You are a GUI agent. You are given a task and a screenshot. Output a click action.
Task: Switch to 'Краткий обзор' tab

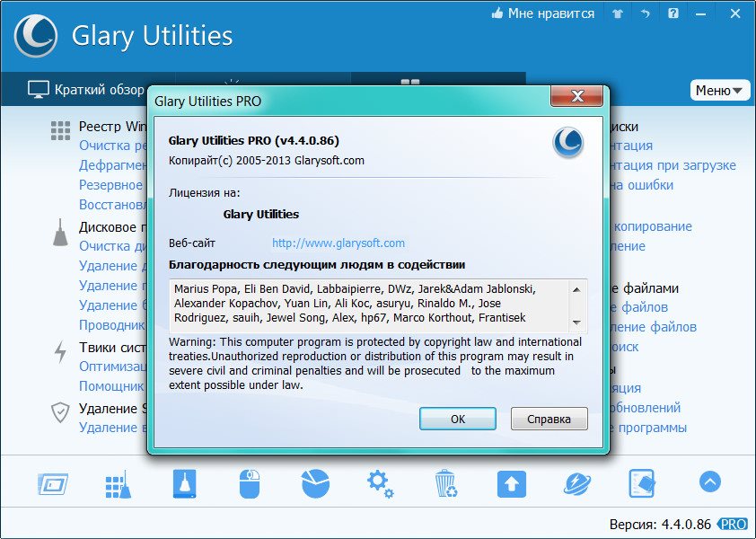click(x=87, y=89)
